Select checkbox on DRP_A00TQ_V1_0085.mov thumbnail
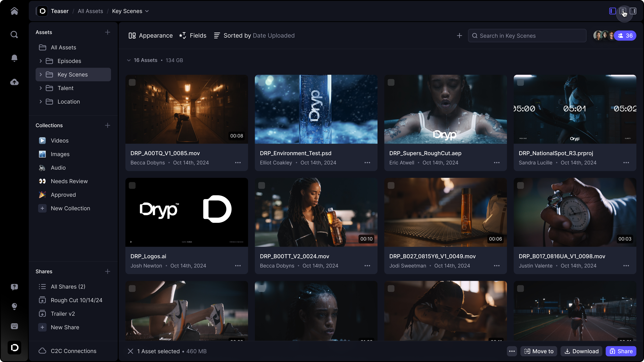Image resolution: width=644 pixels, height=362 pixels. click(132, 82)
